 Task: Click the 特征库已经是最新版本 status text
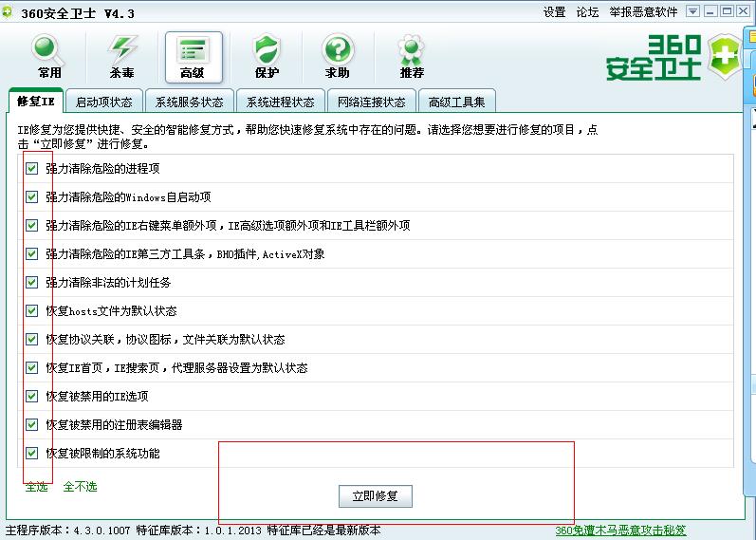pyautogui.click(x=323, y=531)
